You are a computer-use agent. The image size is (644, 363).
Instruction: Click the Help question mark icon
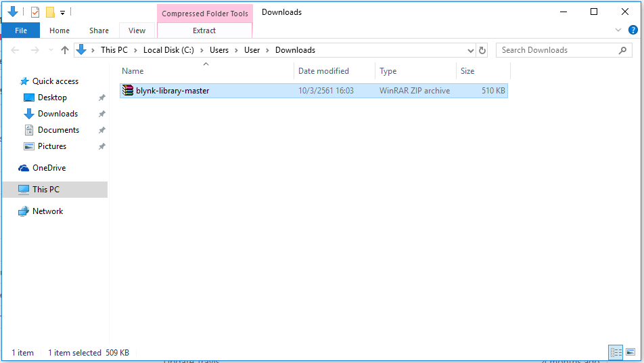coord(632,30)
